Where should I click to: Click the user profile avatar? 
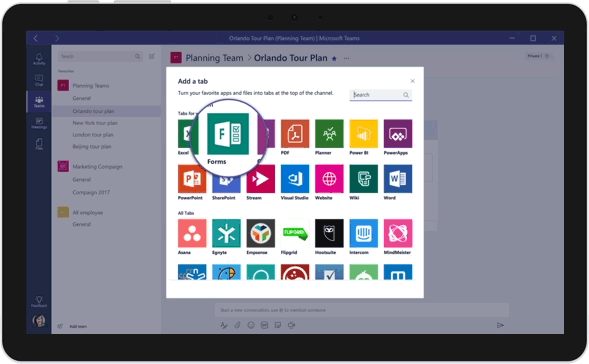[x=39, y=320]
